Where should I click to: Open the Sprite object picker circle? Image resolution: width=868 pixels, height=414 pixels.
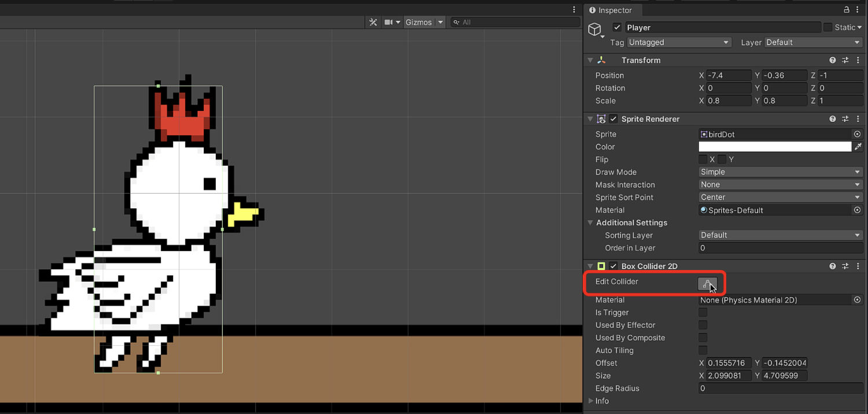(858, 134)
